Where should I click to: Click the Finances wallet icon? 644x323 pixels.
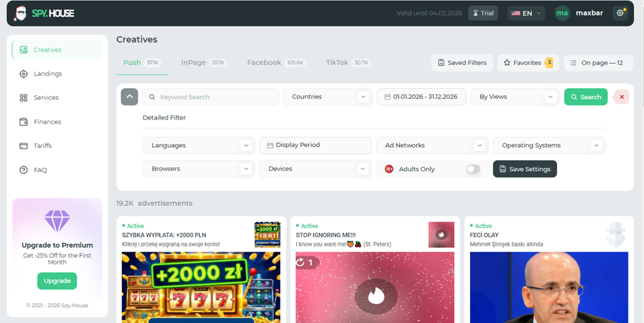(x=24, y=122)
